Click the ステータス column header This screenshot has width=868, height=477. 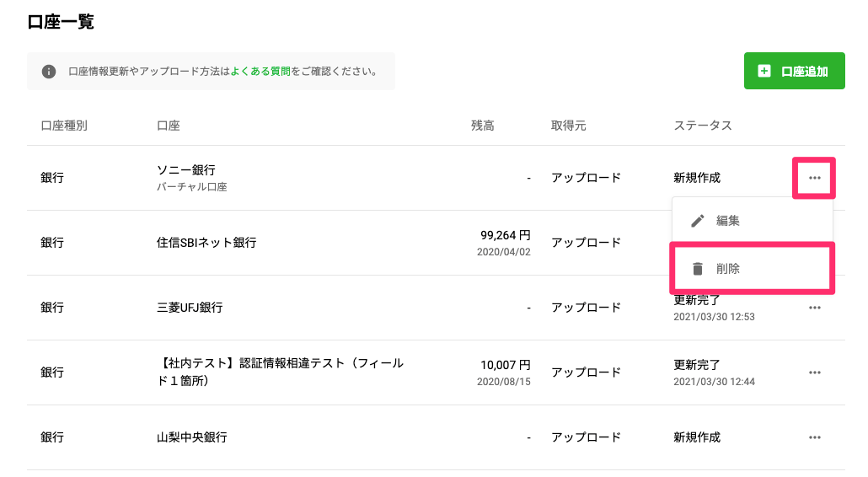pos(703,126)
